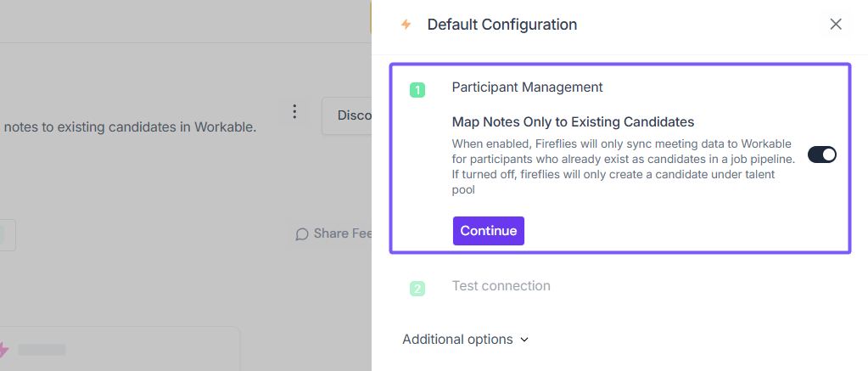Click the Default Configuration panel title
868x371 pixels.
coord(501,25)
